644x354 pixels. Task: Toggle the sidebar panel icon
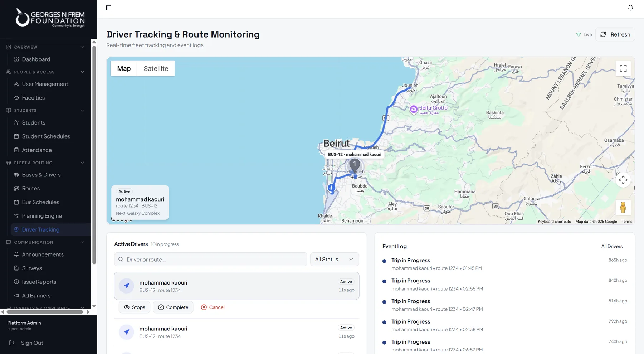pos(109,8)
